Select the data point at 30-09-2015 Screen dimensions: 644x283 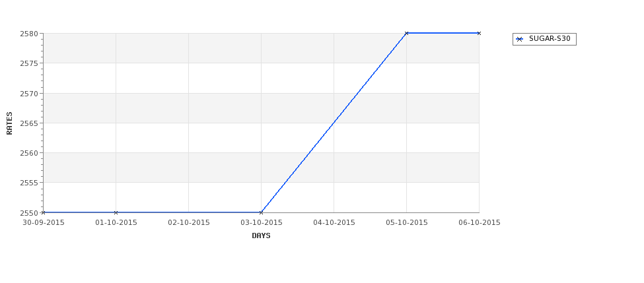click(x=43, y=212)
